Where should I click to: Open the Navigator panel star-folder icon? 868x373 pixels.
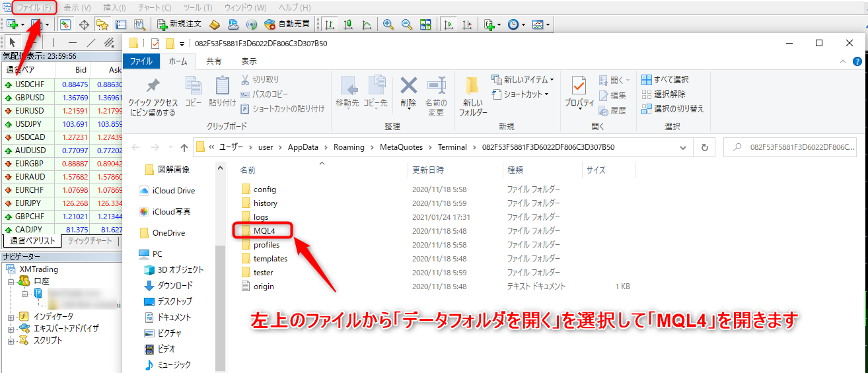tap(102, 24)
